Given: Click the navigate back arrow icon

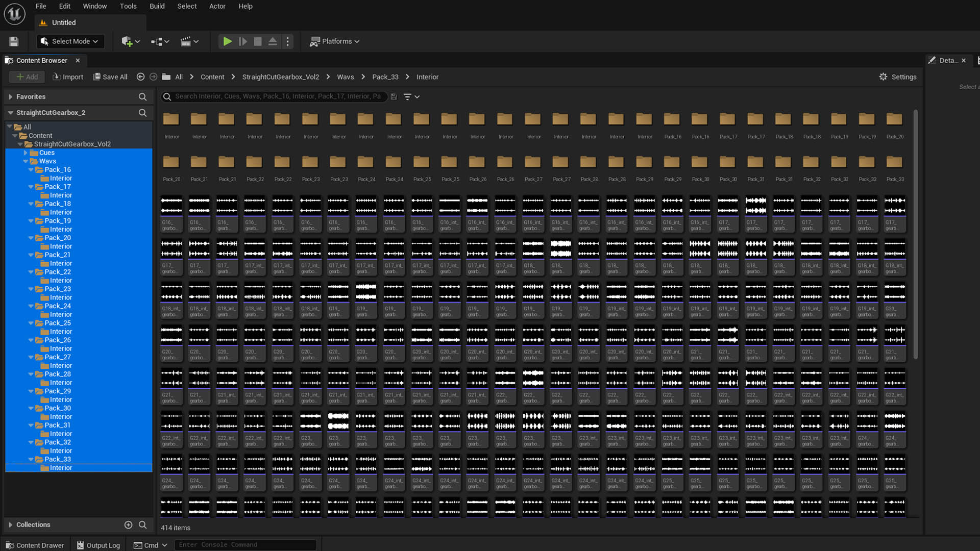Looking at the screenshot, I should click(x=140, y=77).
